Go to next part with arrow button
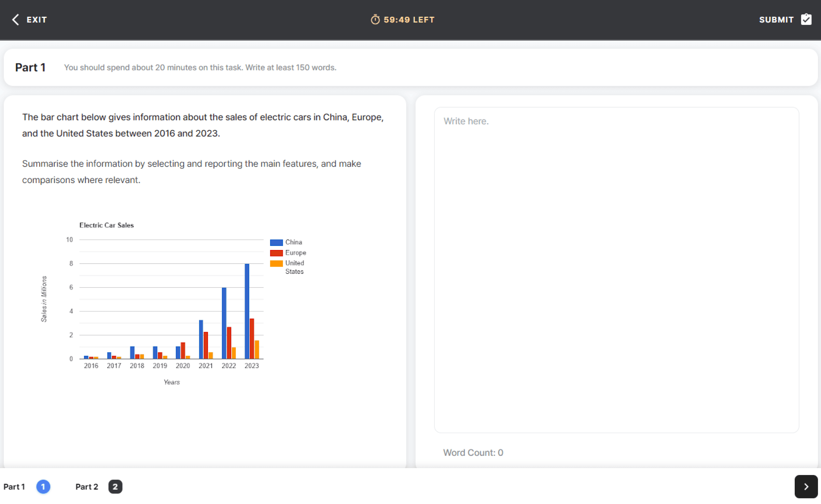The image size is (821, 504). pyautogui.click(x=806, y=486)
